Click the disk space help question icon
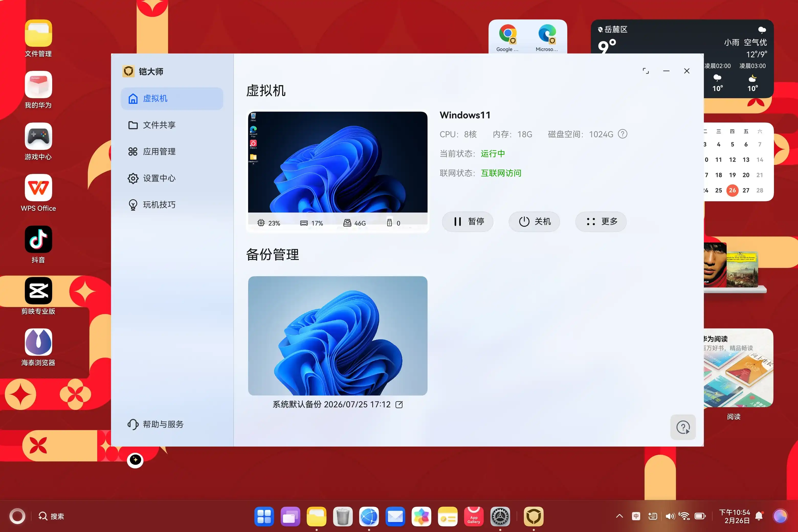Image resolution: width=798 pixels, height=532 pixels. click(x=623, y=134)
